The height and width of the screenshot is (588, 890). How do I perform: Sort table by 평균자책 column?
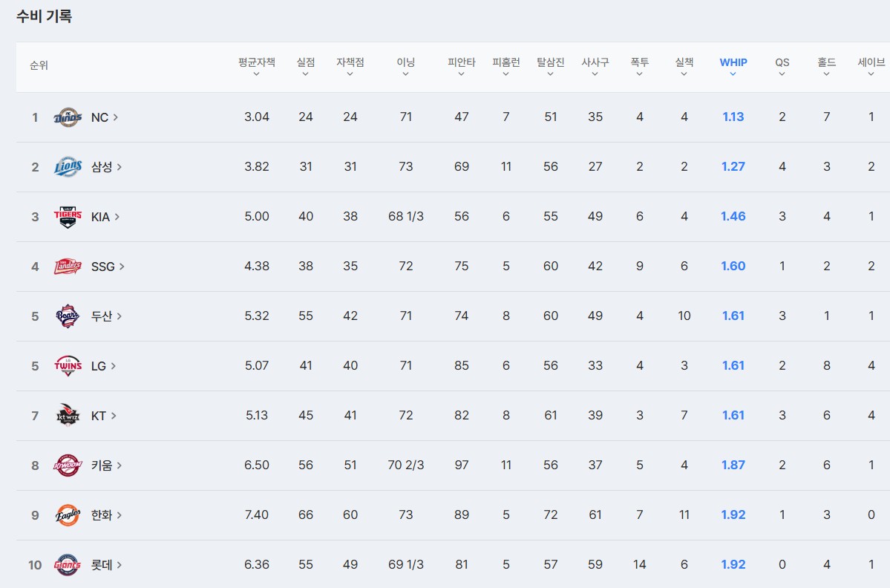[x=257, y=66]
